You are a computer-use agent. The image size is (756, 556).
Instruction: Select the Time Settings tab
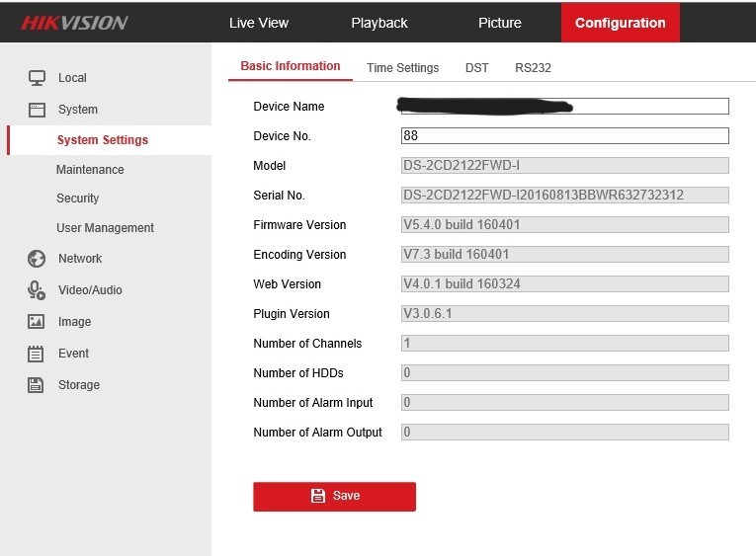point(402,68)
